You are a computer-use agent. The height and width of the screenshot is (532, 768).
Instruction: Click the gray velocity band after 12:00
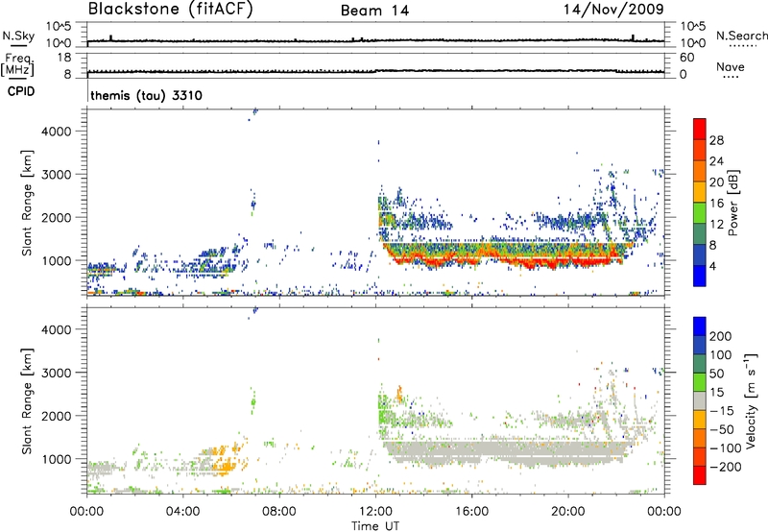click(505, 453)
